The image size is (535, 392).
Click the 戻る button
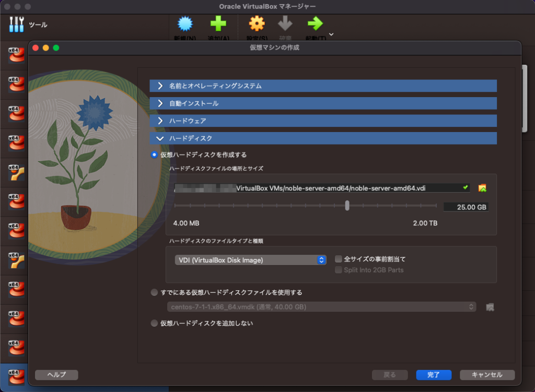390,375
